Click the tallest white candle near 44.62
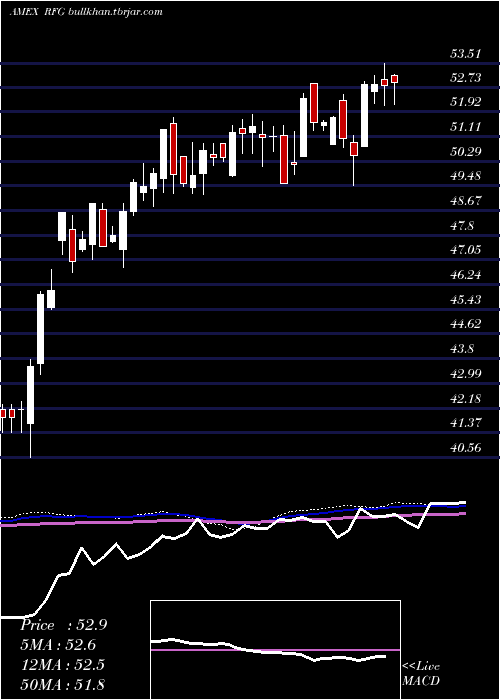 coord(41,329)
